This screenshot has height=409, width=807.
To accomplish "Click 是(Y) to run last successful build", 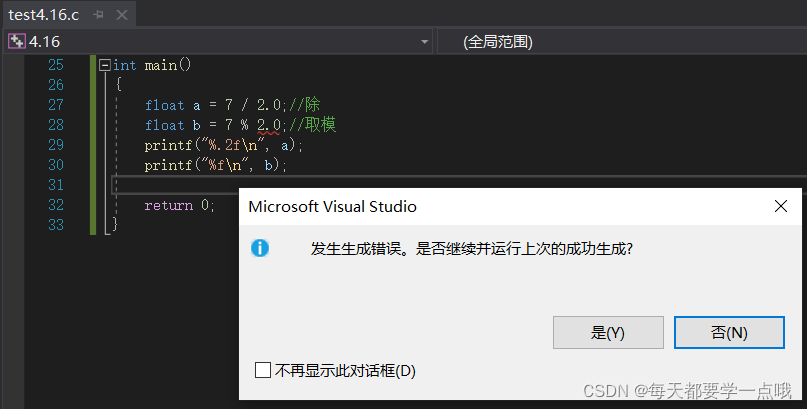I will point(608,332).
